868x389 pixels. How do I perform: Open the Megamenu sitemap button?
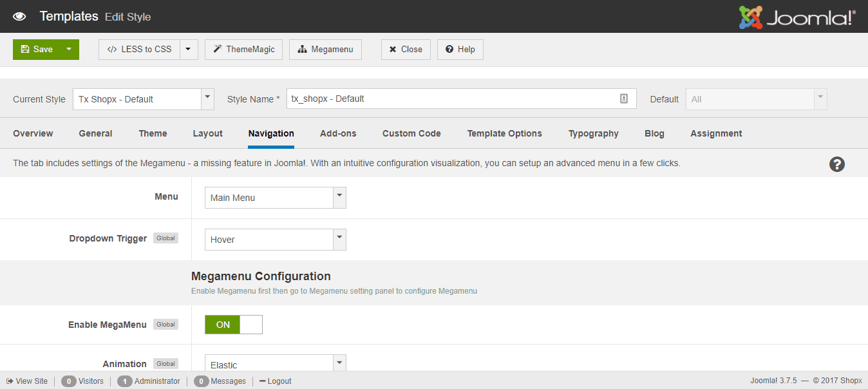coord(325,50)
